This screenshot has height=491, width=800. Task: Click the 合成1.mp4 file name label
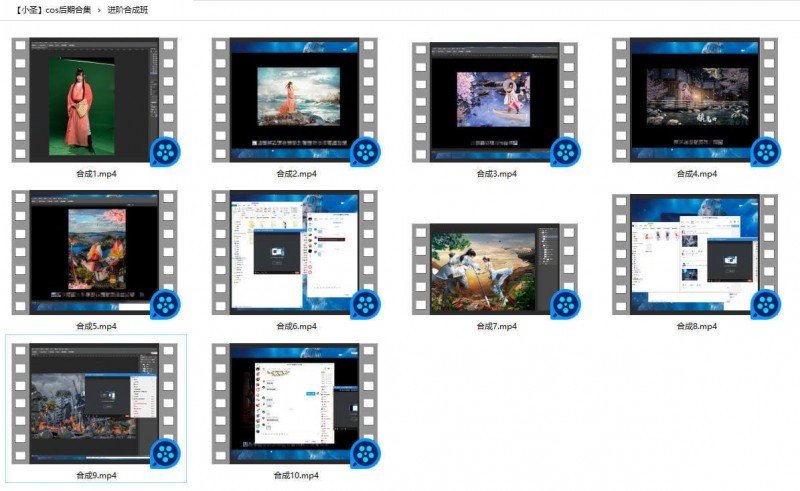coord(96,174)
